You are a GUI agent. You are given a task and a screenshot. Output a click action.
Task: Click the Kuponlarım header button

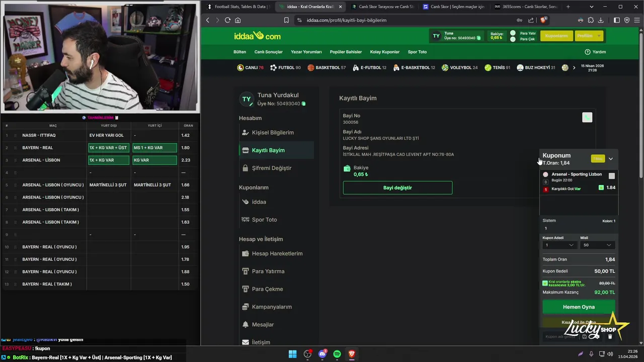(x=556, y=36)
